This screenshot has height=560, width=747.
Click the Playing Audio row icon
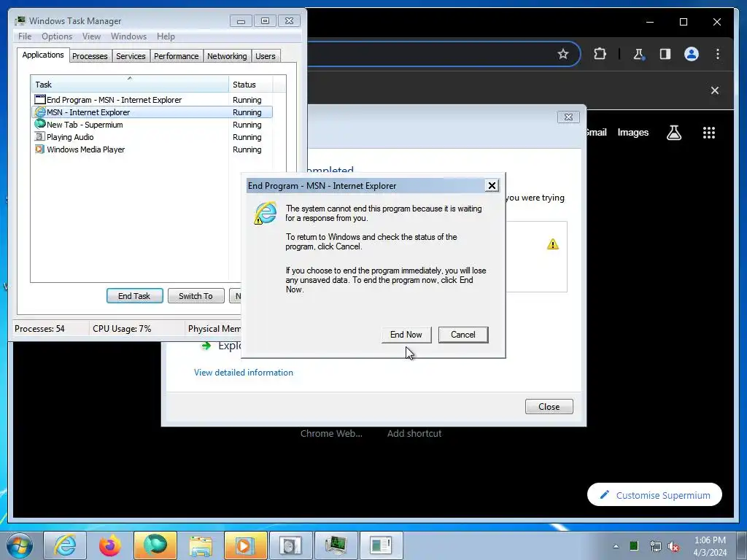tap(40, 136)
